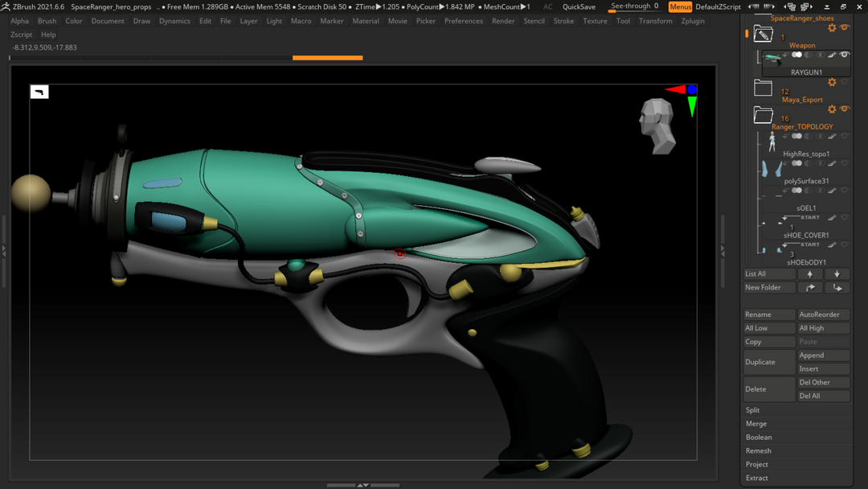Viewport: 868px width, 489px height.
Task: Open the Tool menu
Action: [x=623, y=21]
